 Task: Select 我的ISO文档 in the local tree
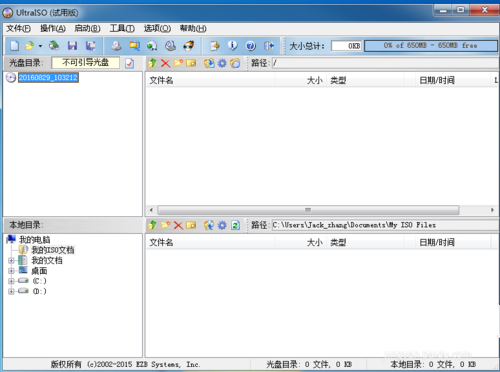[x=53, y=250]
